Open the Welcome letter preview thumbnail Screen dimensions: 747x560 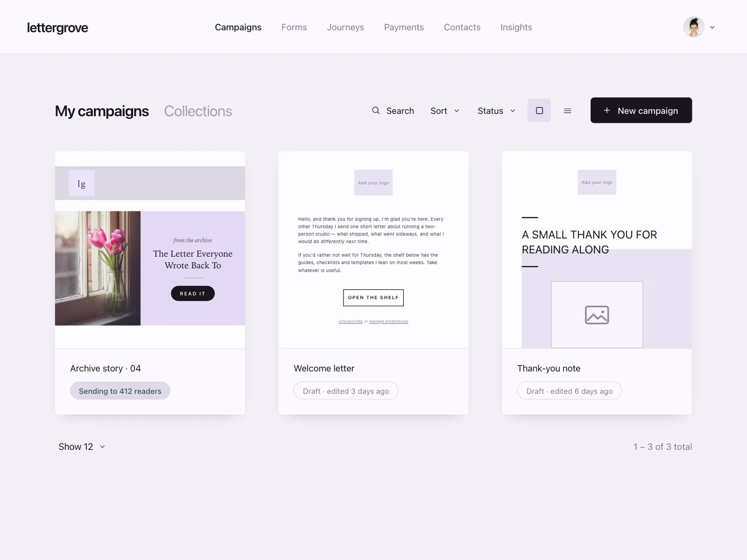[x=373, y=250]
